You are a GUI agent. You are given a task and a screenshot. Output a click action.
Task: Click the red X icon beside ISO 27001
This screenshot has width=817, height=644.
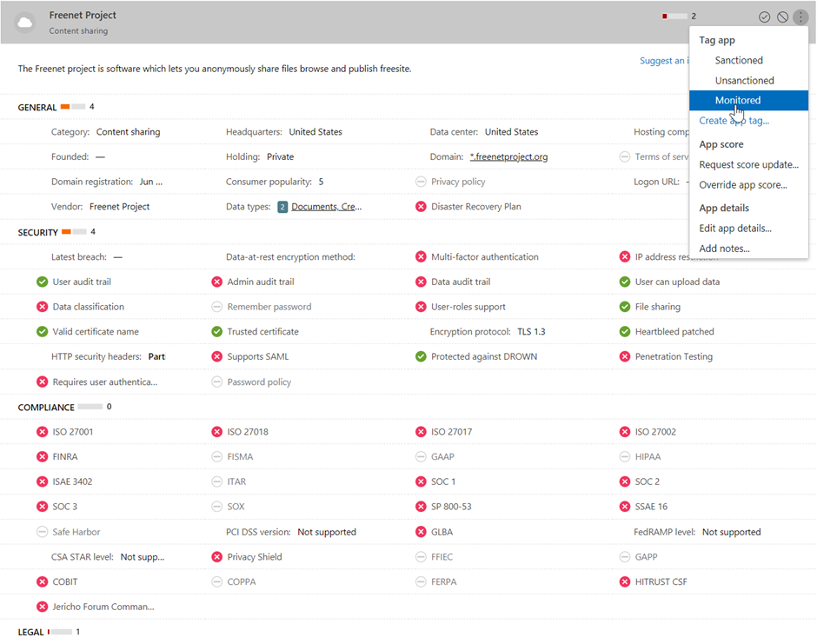pos(42,432)
